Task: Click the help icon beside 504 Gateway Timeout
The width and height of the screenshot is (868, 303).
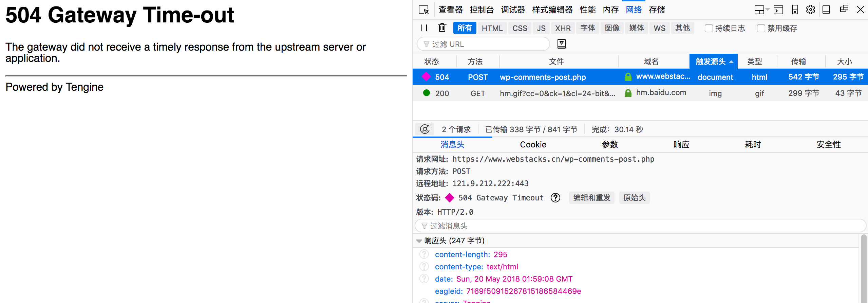Action: (555, 198)
